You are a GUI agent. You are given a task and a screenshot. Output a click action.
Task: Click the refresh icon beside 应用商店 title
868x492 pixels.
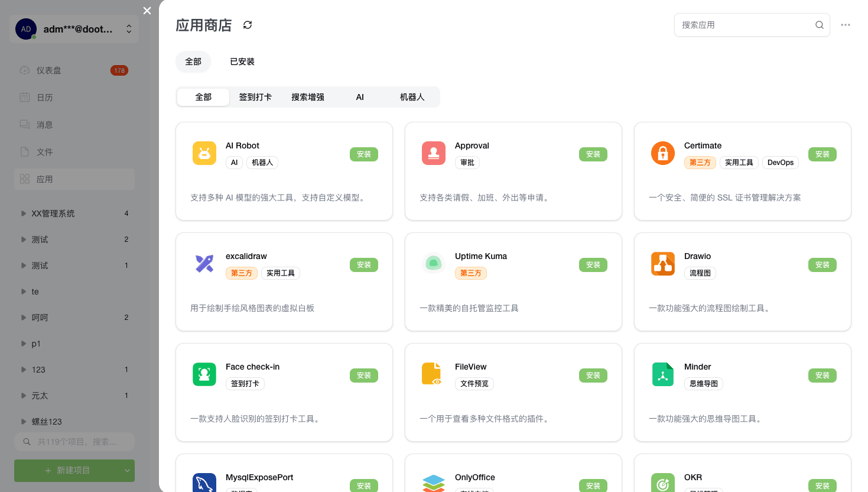tap(248, 25)
